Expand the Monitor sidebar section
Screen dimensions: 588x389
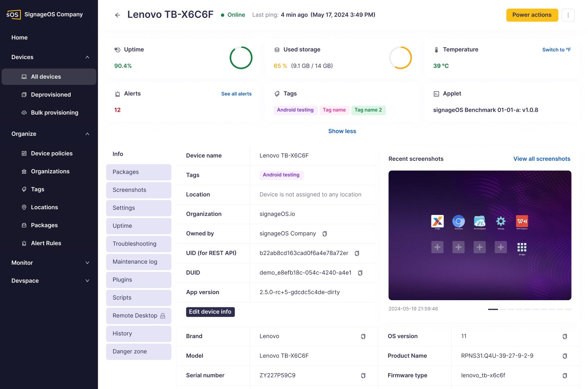pyautogui.click(x=87, y=263)
